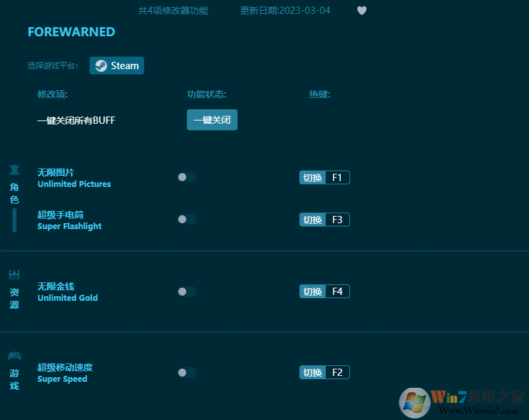529x420 pixels.
Task: Click the F1 hotkey display for Unlimited Pictures
Action: [338, 177]
